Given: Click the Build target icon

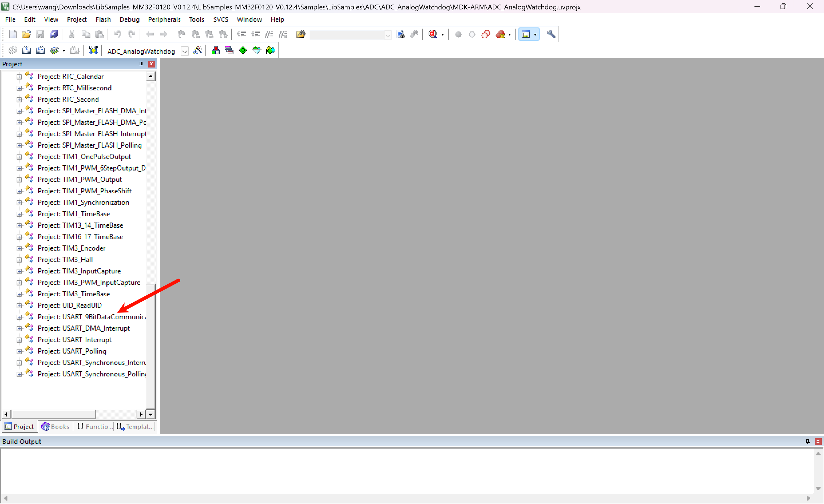Looking at the screenshot, I should point(26,51).
